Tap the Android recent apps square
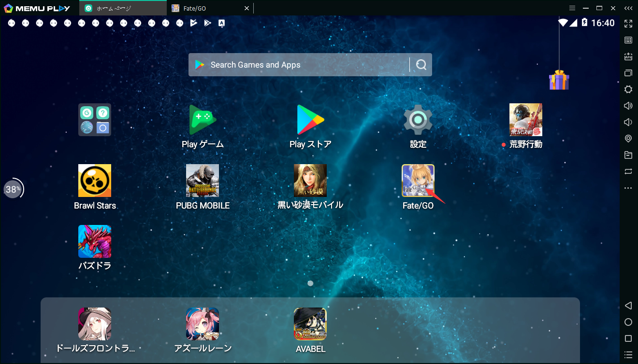 tap(628, 338)
